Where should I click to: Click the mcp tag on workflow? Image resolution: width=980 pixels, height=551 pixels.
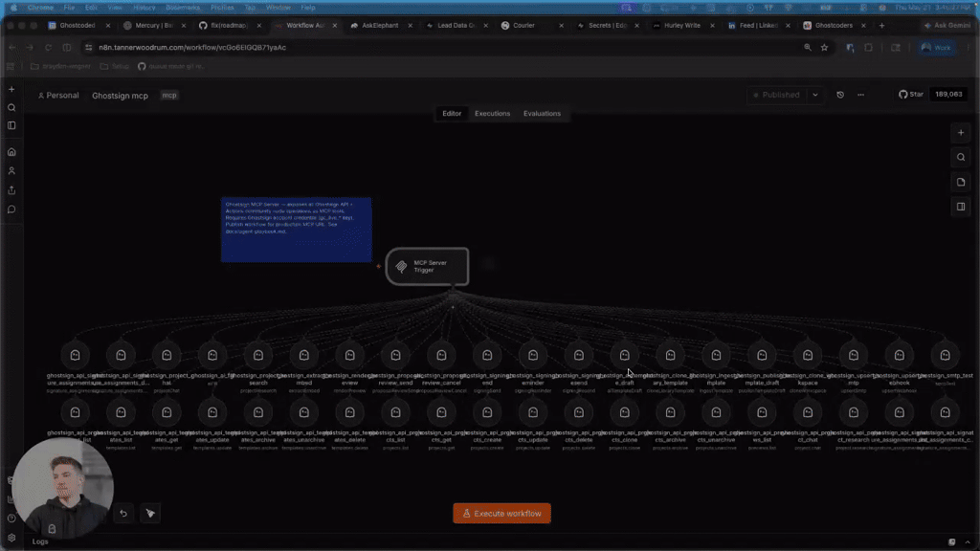pyautogui.click(x=169, y=96)
